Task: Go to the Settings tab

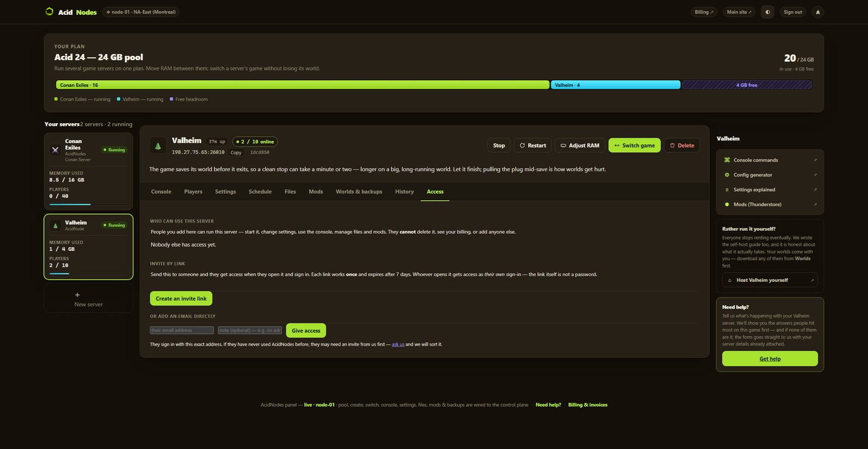Action: tap(226, 192)
